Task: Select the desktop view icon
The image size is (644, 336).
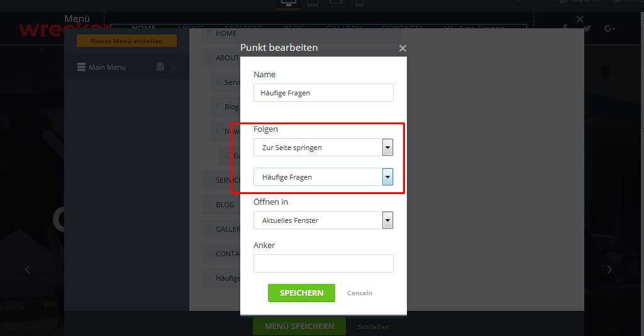Action: click(289, 4)
